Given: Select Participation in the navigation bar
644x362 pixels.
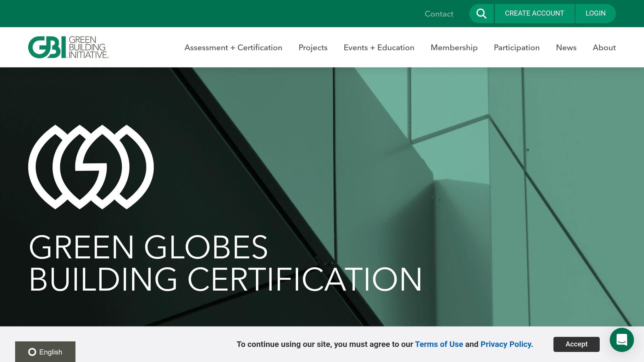Looking at the screenshot, I should point(517,47).
